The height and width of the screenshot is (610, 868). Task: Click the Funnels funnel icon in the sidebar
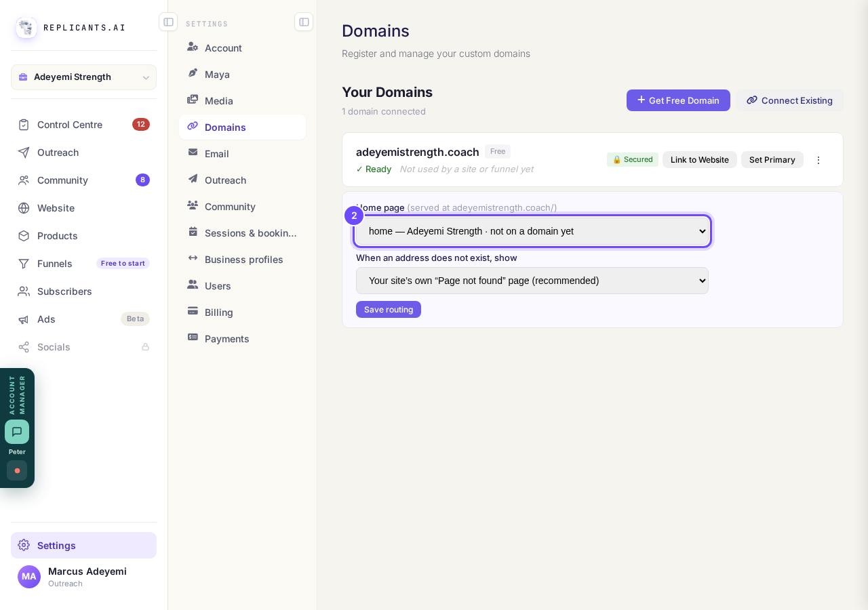coord(24,264)
